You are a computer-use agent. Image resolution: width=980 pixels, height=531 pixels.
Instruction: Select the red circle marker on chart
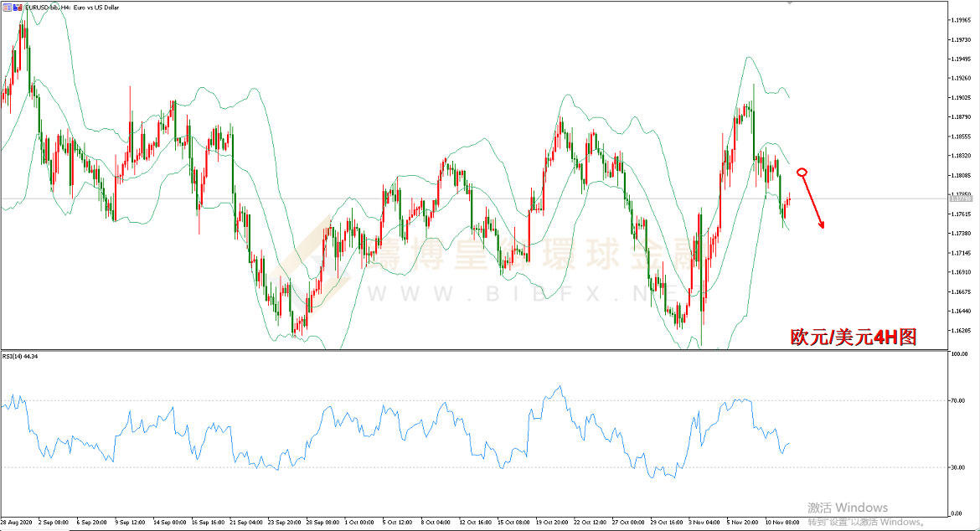click(x=802, y=172)
